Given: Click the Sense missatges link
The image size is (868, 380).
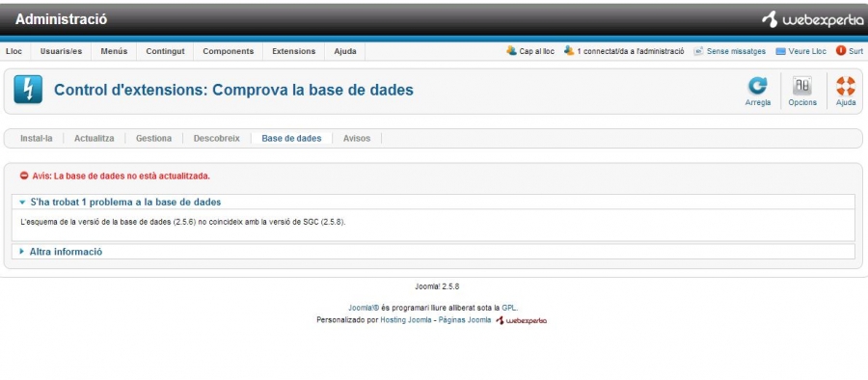Looking at the screenshot, I should (x=736, y=51).
